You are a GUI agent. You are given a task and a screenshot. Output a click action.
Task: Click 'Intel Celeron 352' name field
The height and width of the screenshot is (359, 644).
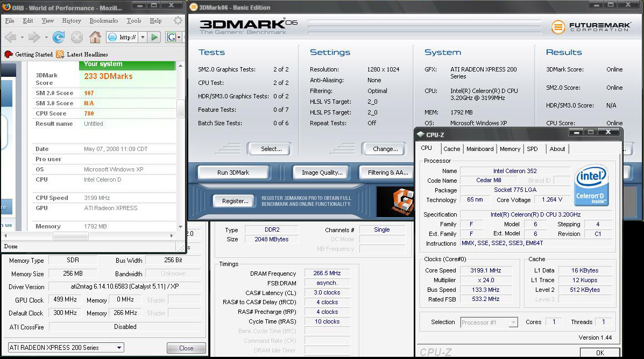point(515,171)
